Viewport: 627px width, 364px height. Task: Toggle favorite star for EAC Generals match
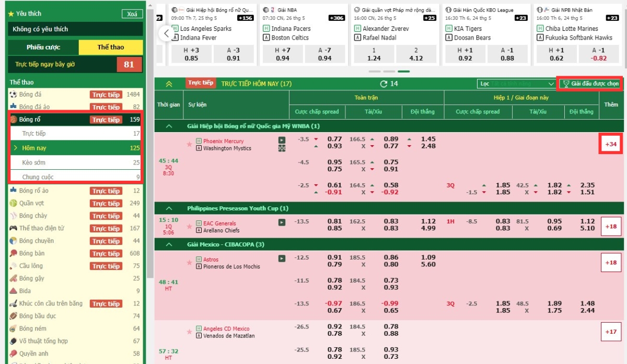[x=189, y=227]
